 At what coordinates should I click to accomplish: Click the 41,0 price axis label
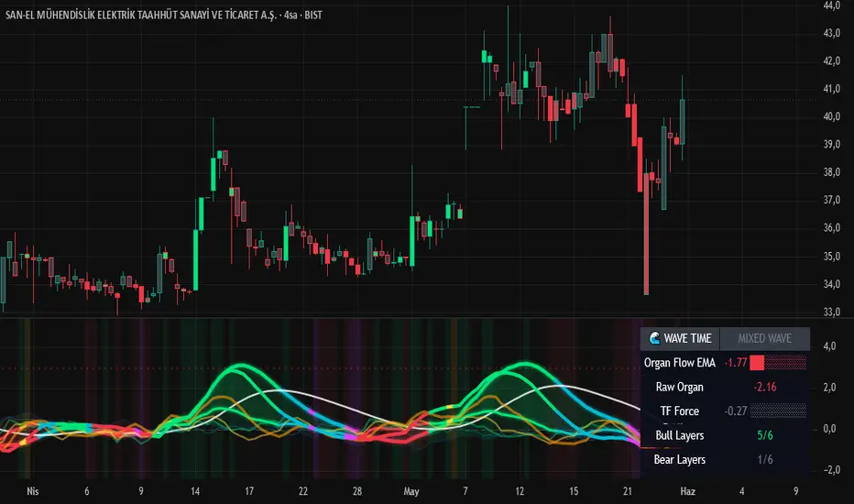(x=832, y=89)
